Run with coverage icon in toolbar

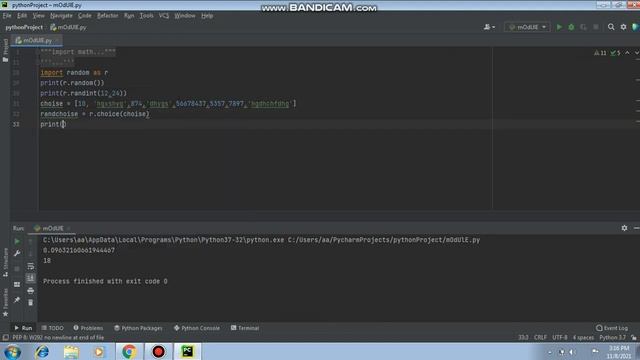click(583, 27)
